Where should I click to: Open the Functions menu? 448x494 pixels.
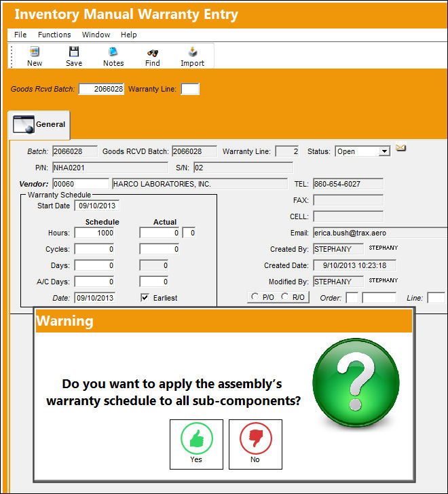pos(54,35)
